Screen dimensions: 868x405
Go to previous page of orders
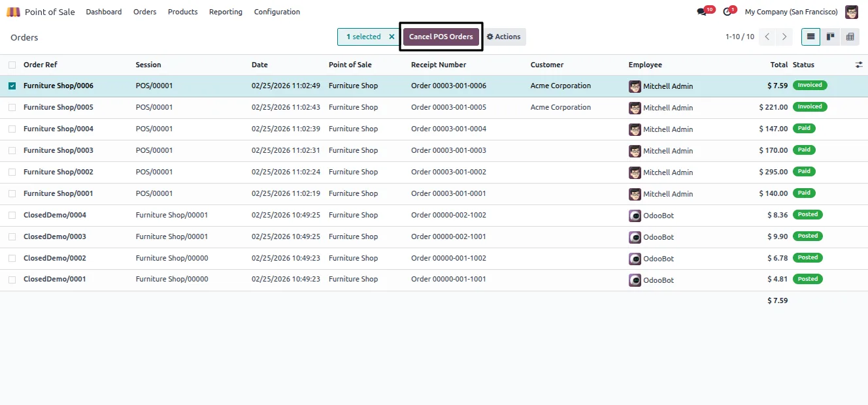pos(767,37)
